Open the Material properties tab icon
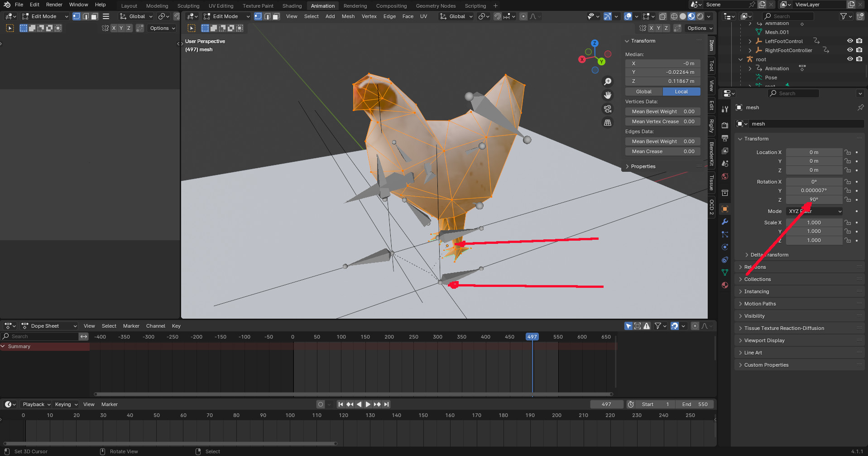 [725, 285]
